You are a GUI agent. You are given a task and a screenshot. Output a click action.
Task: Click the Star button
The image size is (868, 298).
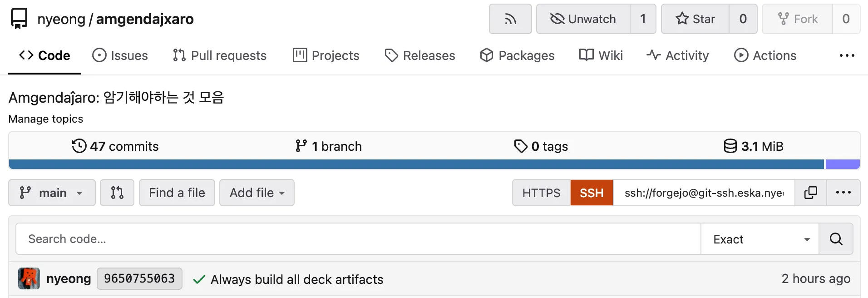(x=695, y=19)
